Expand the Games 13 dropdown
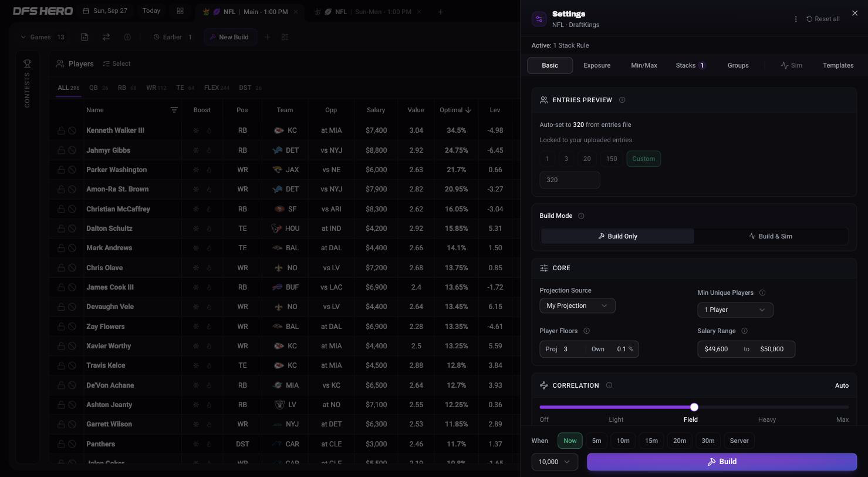Image resolution: width=868 pixels, height=477 pixels. (x=43, y=37)
